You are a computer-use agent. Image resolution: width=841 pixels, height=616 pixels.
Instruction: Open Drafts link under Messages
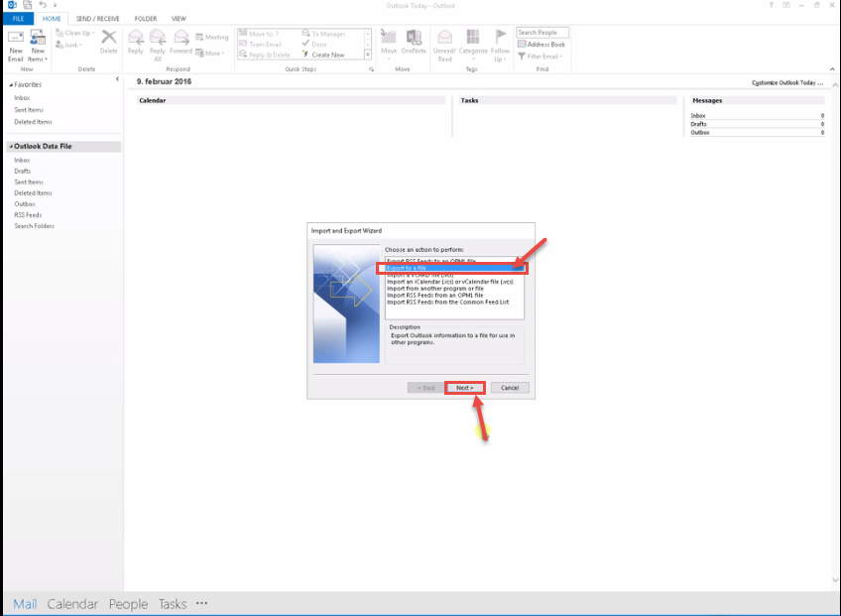[698, 124]
